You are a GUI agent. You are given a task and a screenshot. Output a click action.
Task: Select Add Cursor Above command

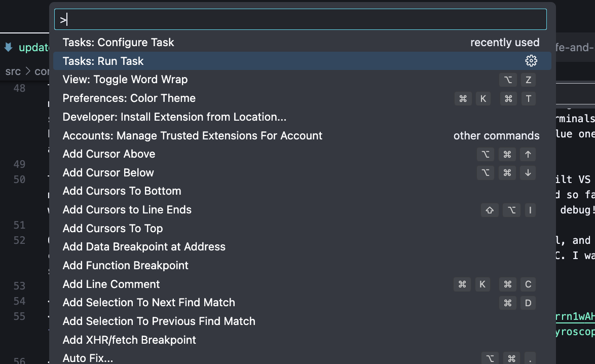[109, 154]
